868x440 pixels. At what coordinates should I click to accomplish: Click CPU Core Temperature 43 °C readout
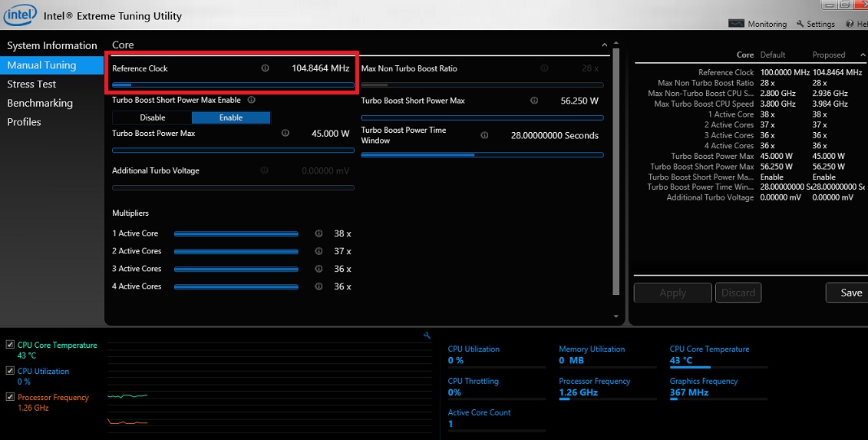tap(718, 356)
